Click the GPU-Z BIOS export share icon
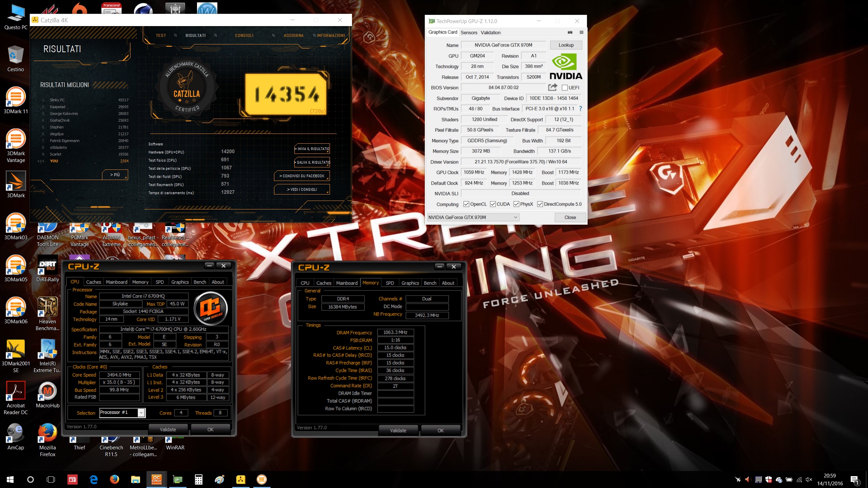 tap(553, 87)
